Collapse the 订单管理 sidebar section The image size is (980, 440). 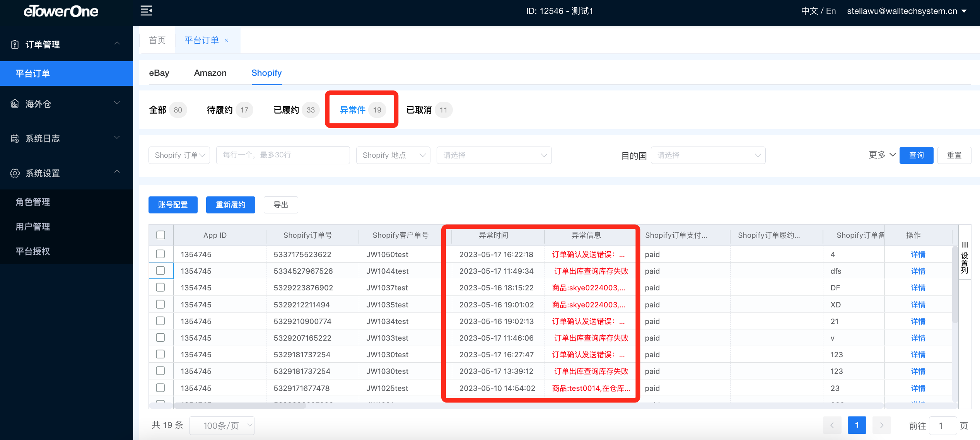click(x=117, y=43)
